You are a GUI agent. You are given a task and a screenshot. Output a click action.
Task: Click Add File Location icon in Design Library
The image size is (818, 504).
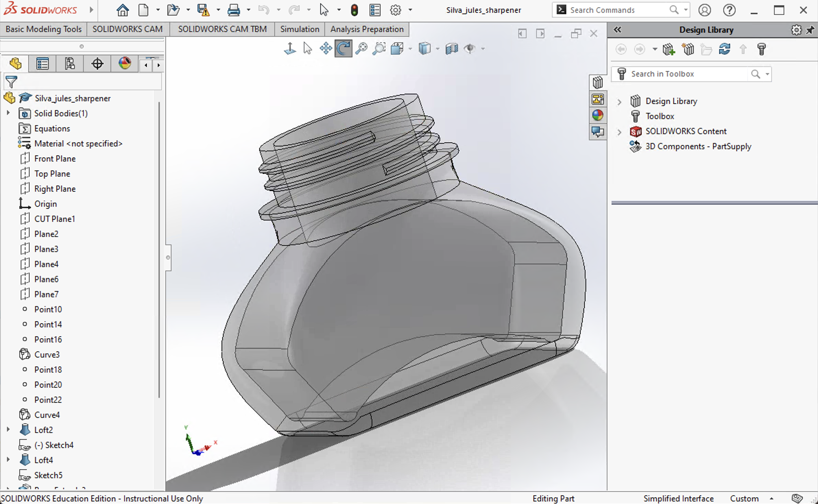point(688,49)
